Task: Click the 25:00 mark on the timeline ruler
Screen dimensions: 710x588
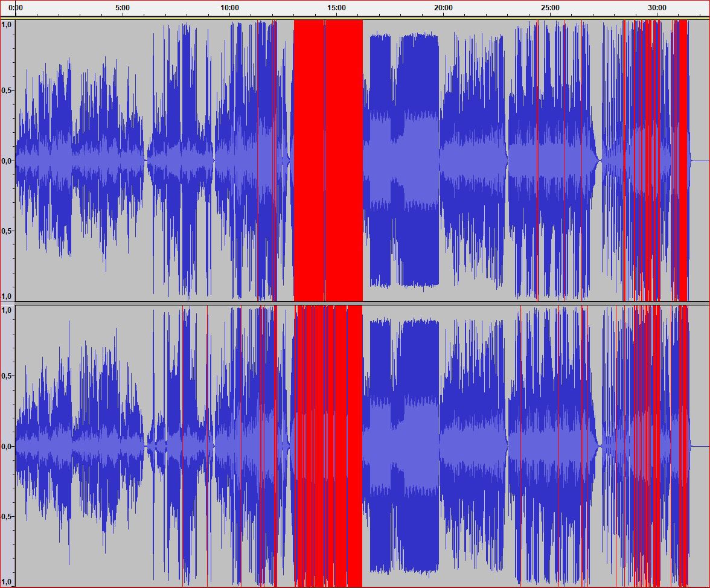Action: (x=550, y=8)
